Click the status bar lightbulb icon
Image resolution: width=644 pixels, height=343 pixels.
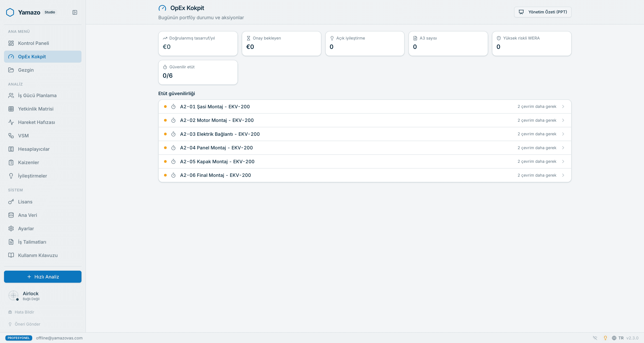click(605, 338)
